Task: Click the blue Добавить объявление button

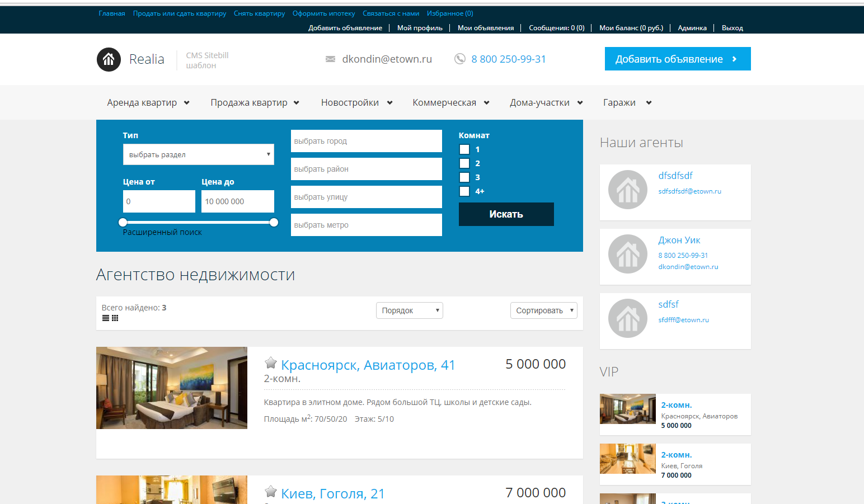Action: pos(677,59)
